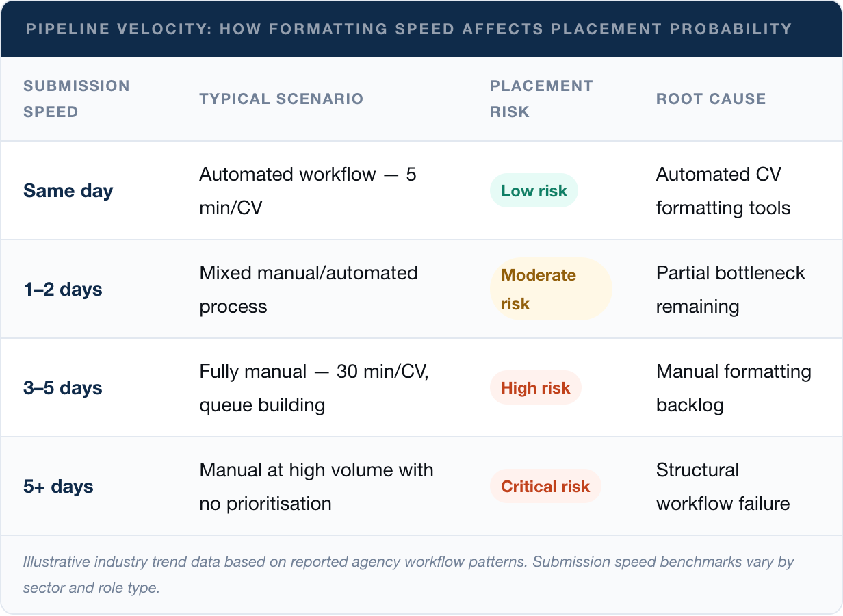The width and height of the screenshot is (843, 616).
Task: Select the Submission Speed column header
Action: pyautogui.click(x=76, y=99)
